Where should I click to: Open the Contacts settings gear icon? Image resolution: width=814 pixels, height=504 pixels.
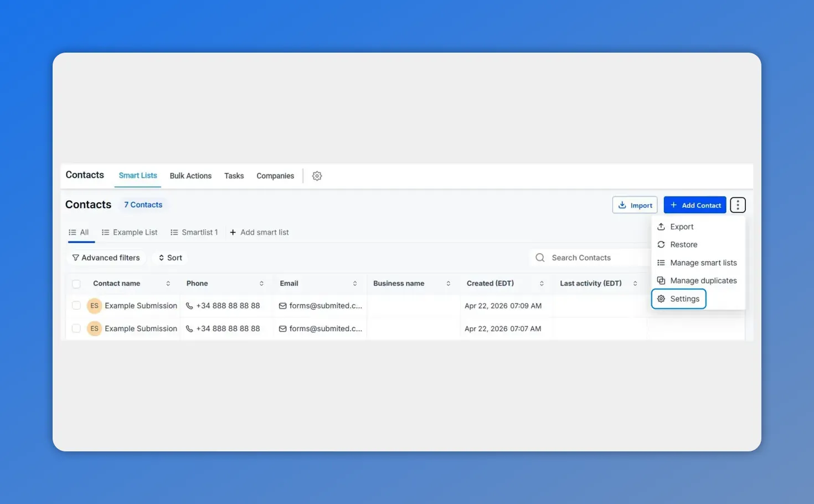(x=317, y=176)
